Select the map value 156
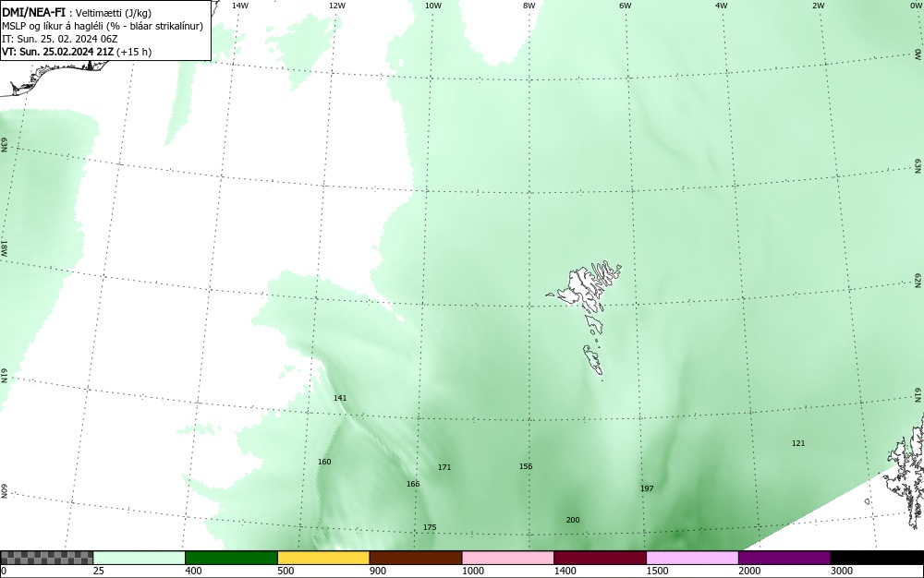Viewport: 924px width, 578px height. coord(526,466)
